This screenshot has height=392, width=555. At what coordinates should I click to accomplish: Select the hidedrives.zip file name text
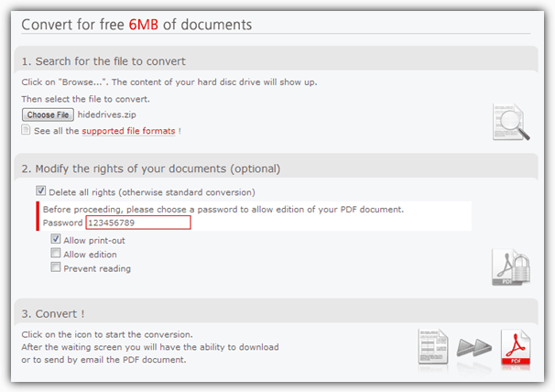point(107,114)
